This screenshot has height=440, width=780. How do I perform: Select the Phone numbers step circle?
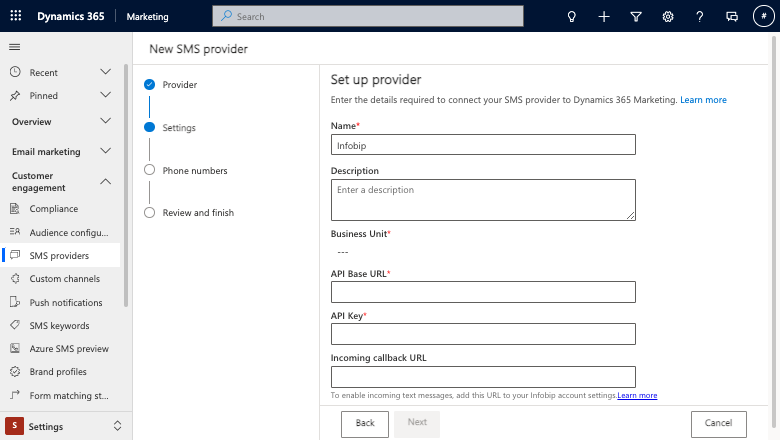(149, 170)
